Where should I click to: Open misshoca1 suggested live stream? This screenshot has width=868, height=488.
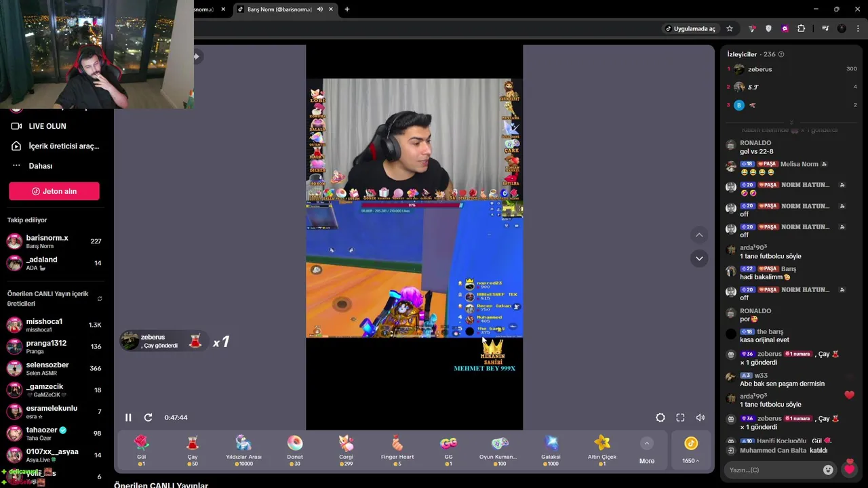[x=54, y=325]
